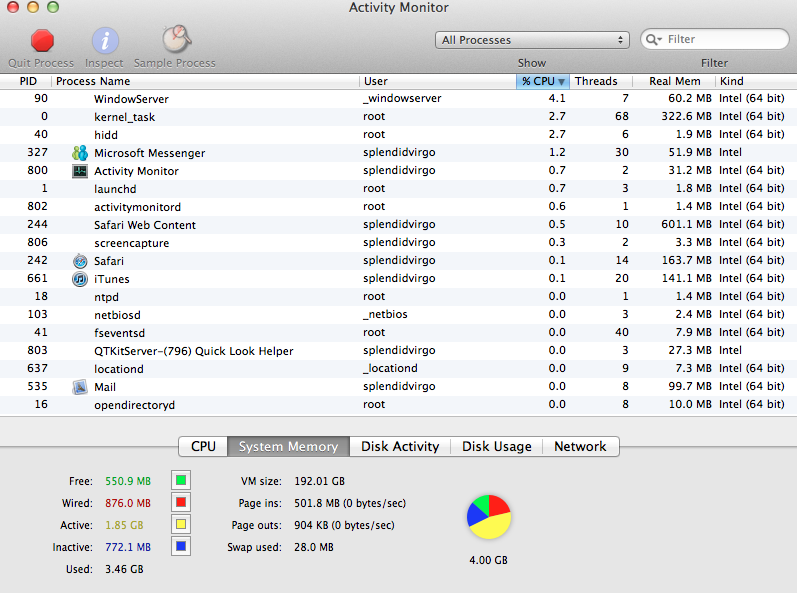797x593 pixels.
Task: Select the launchd process row
Action: click(398, 189)
